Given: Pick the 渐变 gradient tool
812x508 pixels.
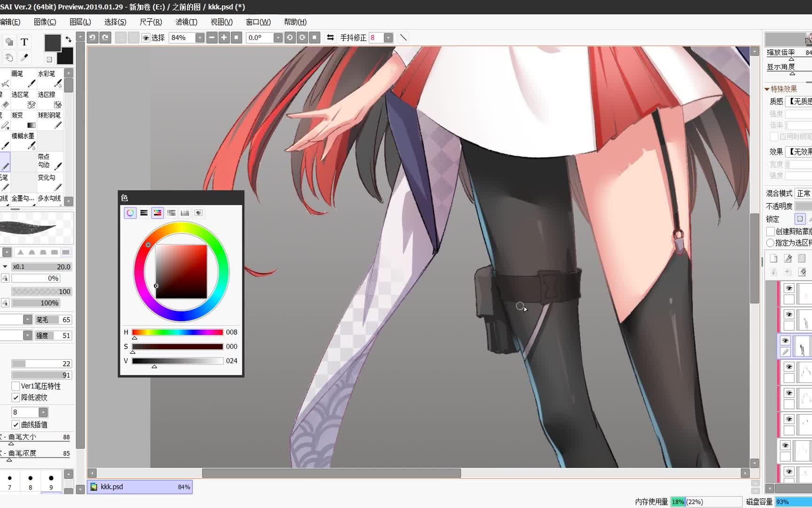Looking at the screenshot, I should (x=23, y=120).
